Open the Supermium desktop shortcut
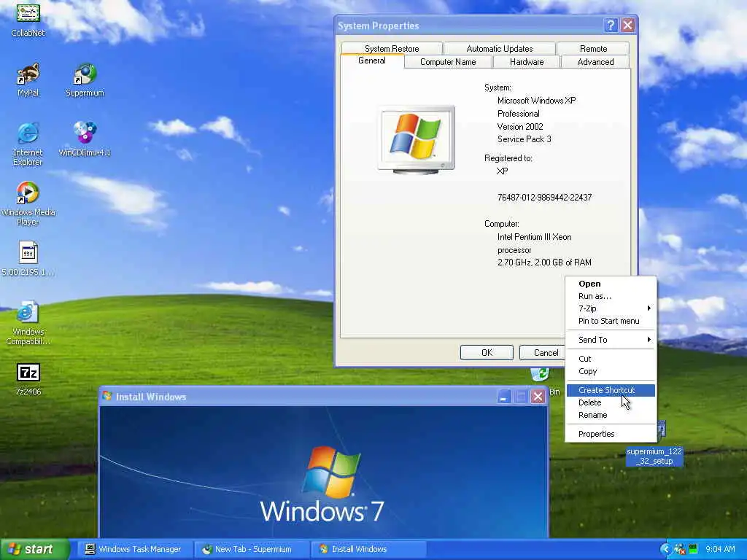Image resolution: width=747 pixels, height=560 pixels. (x=85, y=79)
